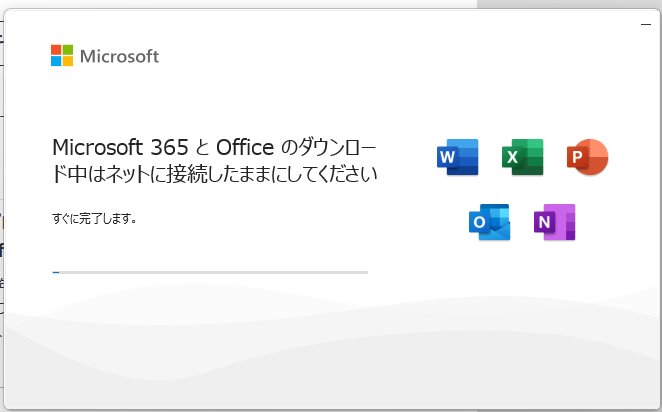Minimize the Office installer window
This screenshot has width=662, height=412.
[646, 24]
